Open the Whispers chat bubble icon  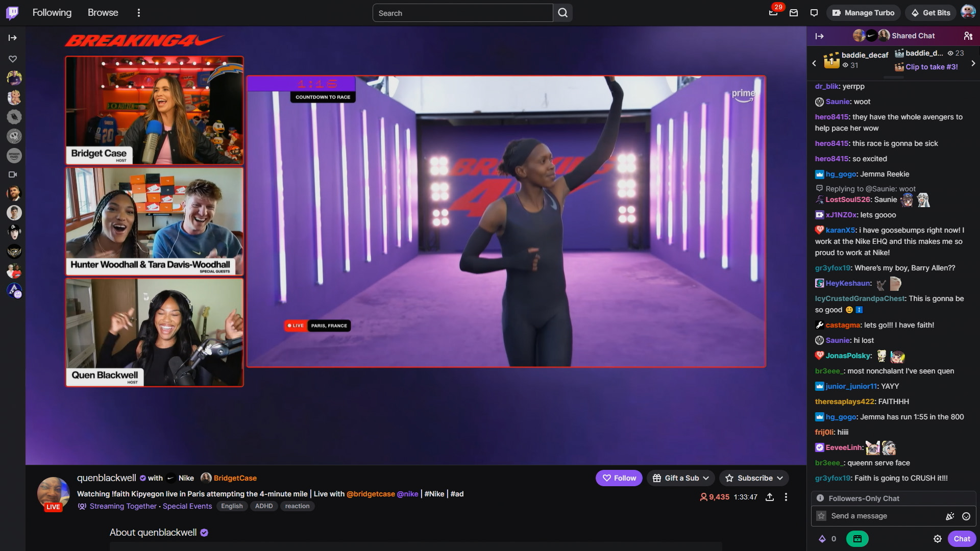814,13
